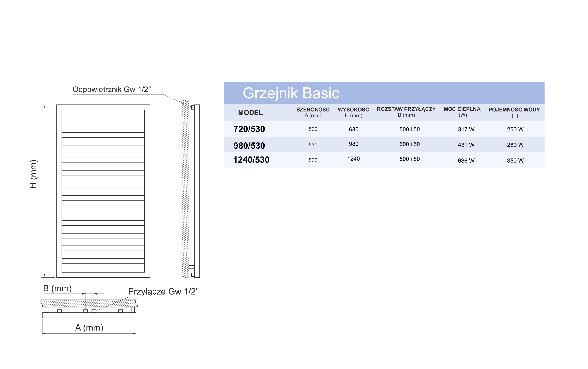
Task: Click the WYSOKOŚĆ H (mm) header
Action: click(x=353, y=113)
